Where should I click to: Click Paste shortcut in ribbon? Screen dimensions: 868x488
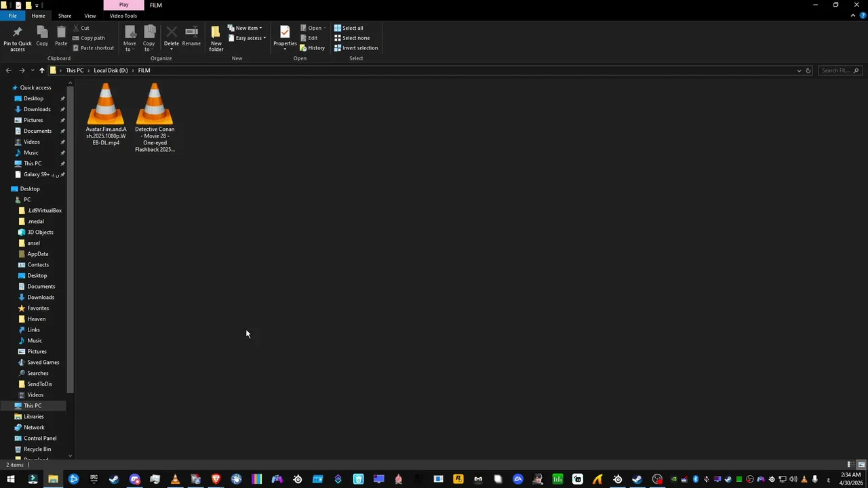[x=94, y=48]
